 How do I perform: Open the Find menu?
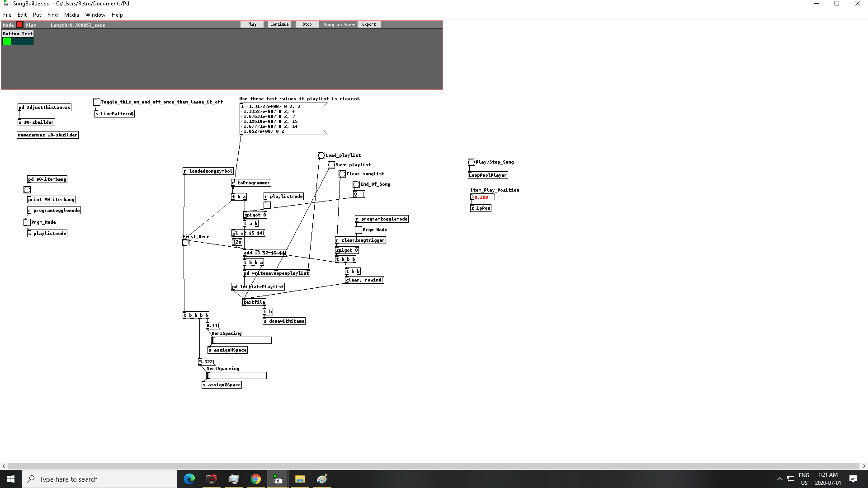(52, 15)
